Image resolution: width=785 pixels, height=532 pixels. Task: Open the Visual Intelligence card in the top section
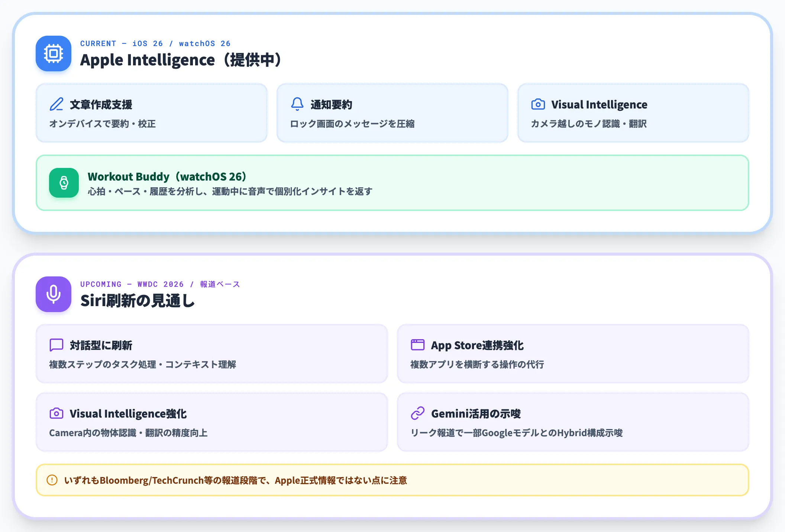pos(633,113)
